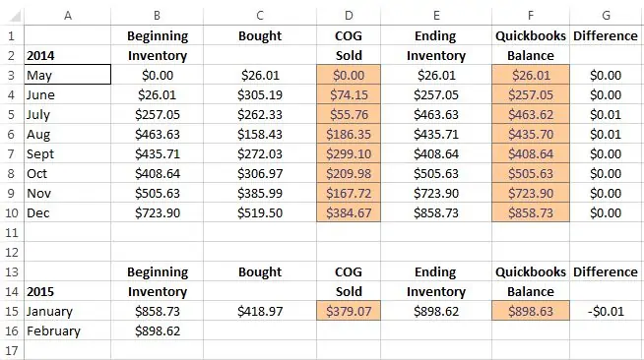This screenshot has width=644, height=360.
Task: Select row 15 header
Action: click(12, 311)
